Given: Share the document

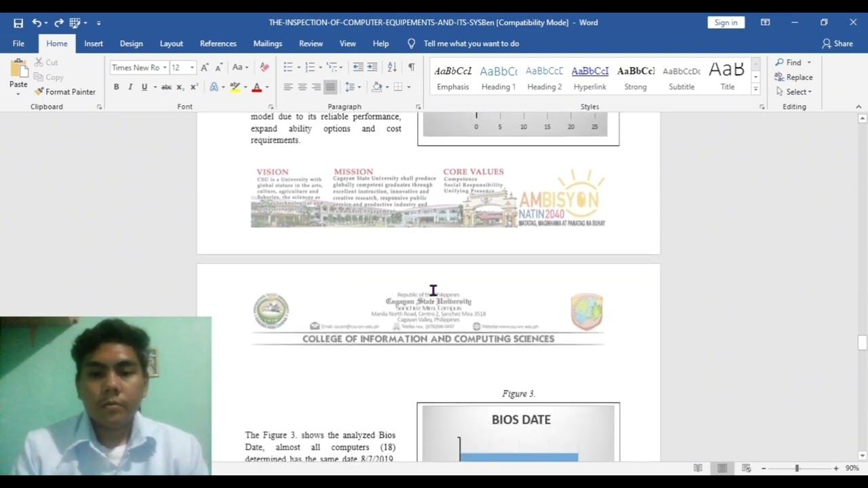Looking at the screenshot, I should coord(837,43).
